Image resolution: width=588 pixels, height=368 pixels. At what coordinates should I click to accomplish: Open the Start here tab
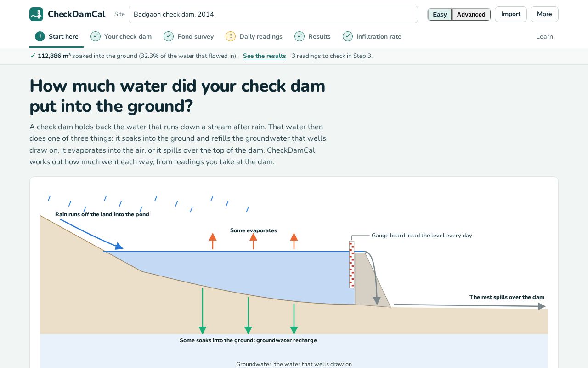(57, 36)
